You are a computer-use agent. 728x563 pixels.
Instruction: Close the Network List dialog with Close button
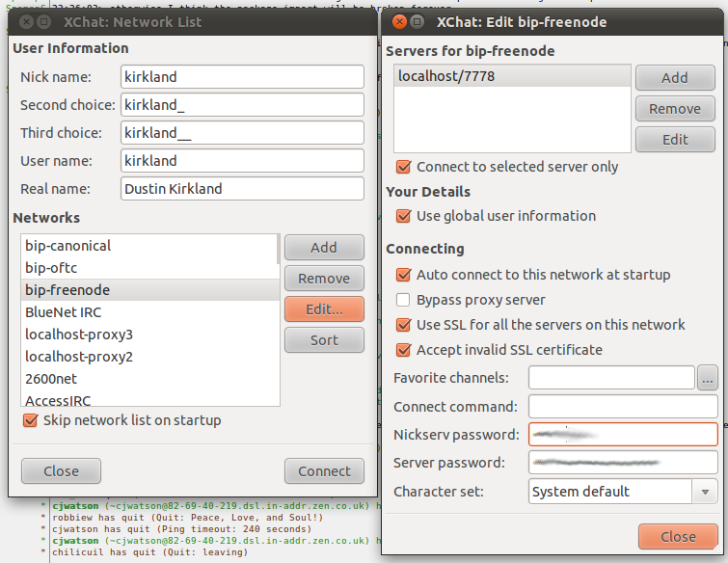[61, 471]
